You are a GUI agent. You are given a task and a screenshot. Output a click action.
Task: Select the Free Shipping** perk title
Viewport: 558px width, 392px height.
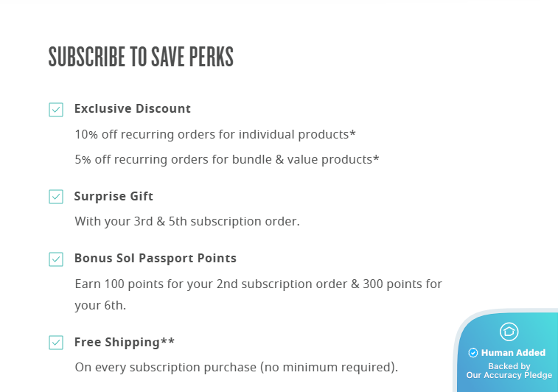coord(125,343)
